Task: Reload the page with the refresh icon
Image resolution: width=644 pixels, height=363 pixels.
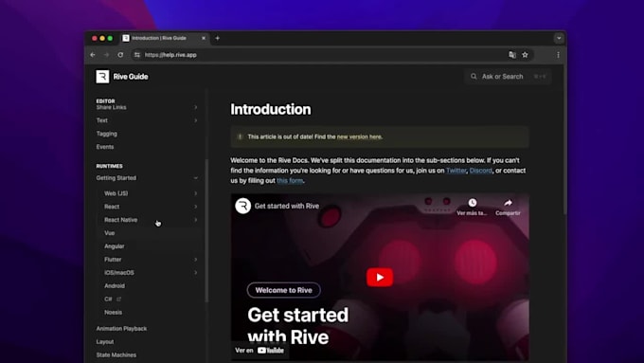Action: (120, 55)
